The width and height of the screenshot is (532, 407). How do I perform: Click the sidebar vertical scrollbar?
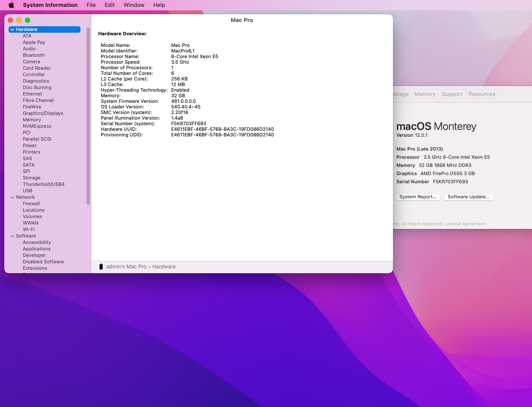pos(88,116)
